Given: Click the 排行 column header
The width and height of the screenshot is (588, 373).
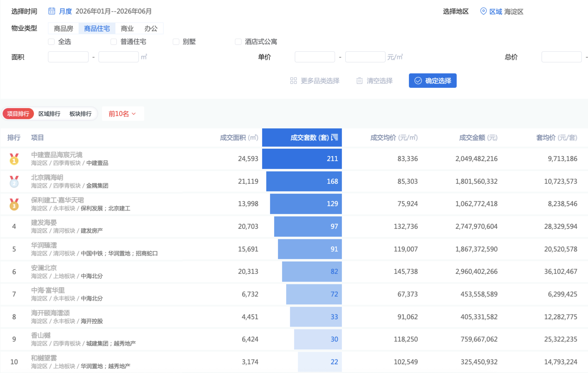Looking at the screenshot, I should [14, 137].
